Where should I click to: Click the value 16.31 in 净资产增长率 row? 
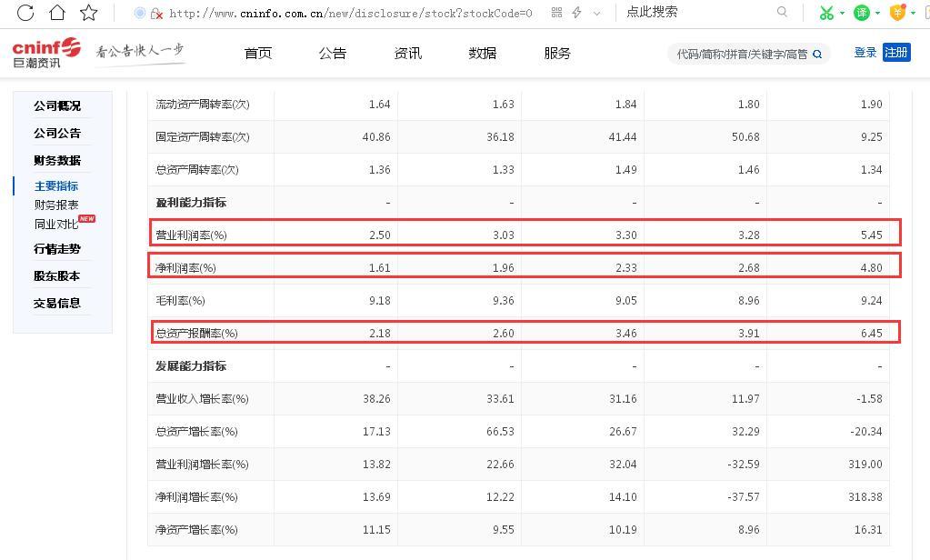(x=867, y=529)
